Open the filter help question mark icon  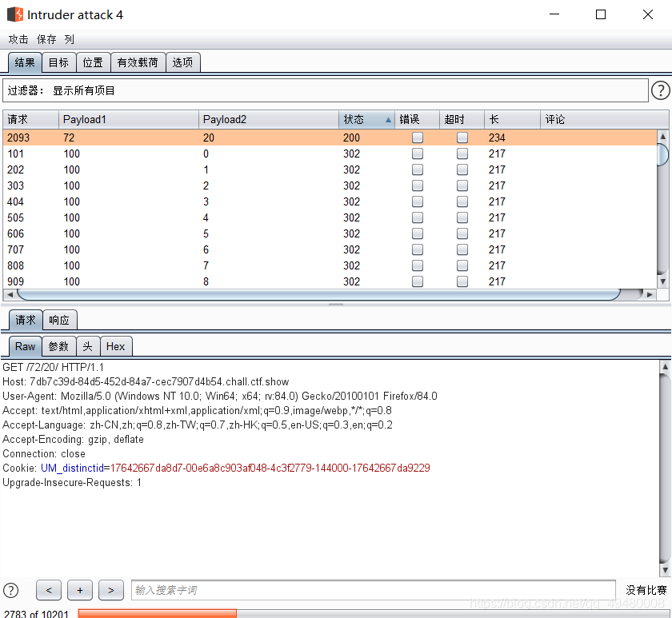(661, 90)
